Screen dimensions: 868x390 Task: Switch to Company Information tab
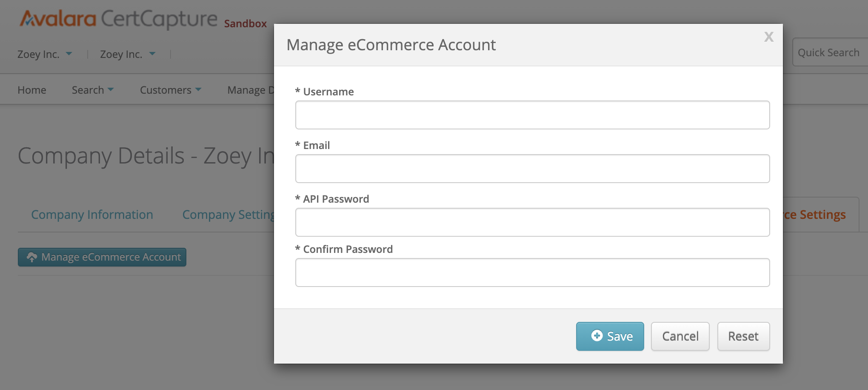(x=92, y=215)
